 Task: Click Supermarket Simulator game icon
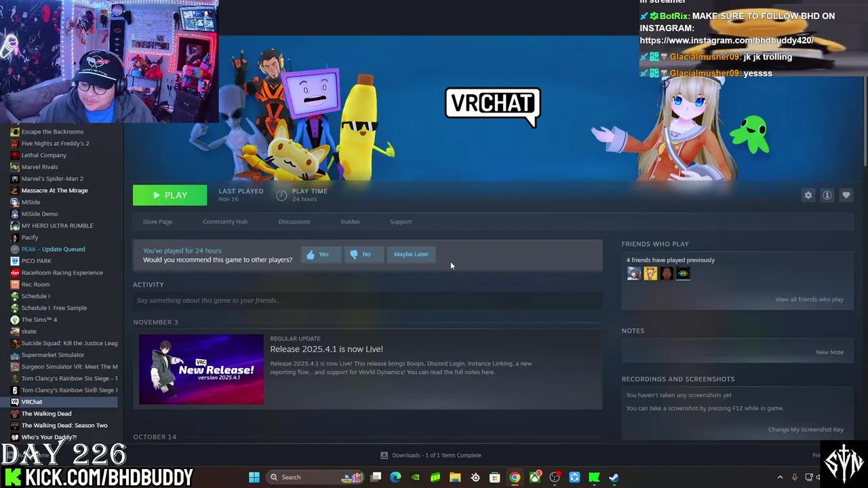click(15, 355)
